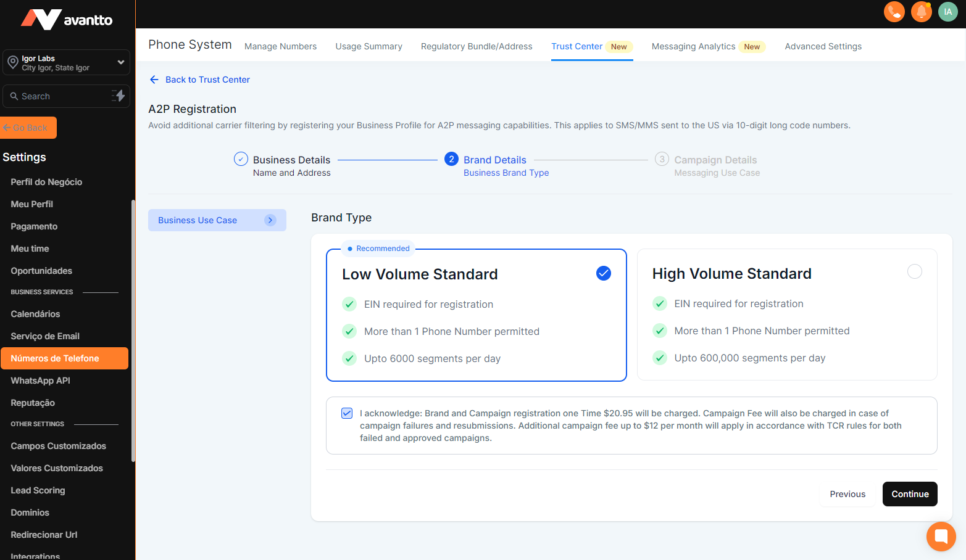
Task: Open the IA user avatar menu
Action: pyautogui.click(x=947, y=12)
